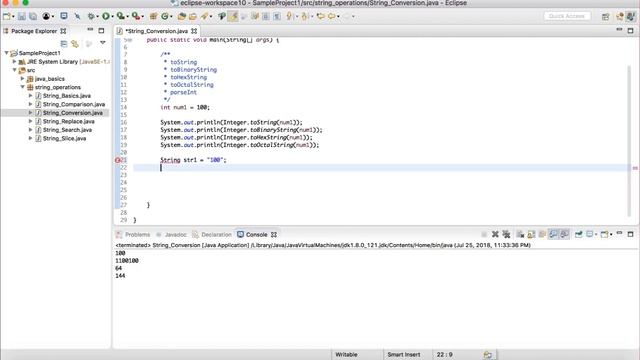
Task: Select the String_Conversion.java editor tab
Action: click(x=157, y=31)
